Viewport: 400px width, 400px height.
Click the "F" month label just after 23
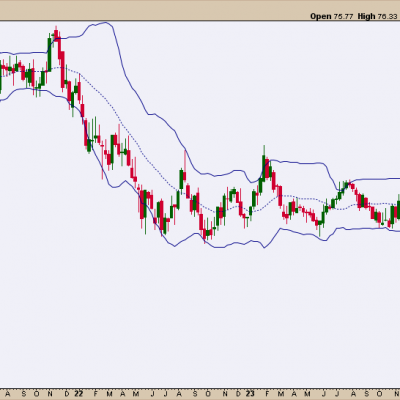tap(268, 394)
